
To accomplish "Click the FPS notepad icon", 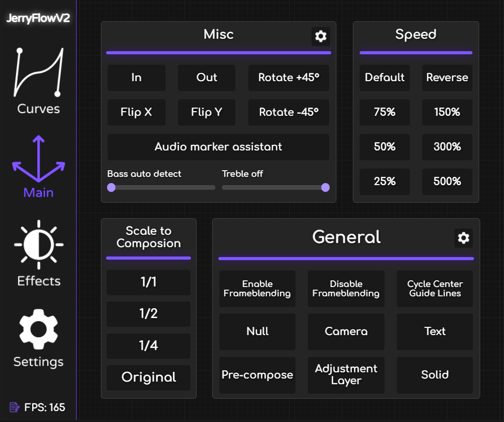I will 14,408.
